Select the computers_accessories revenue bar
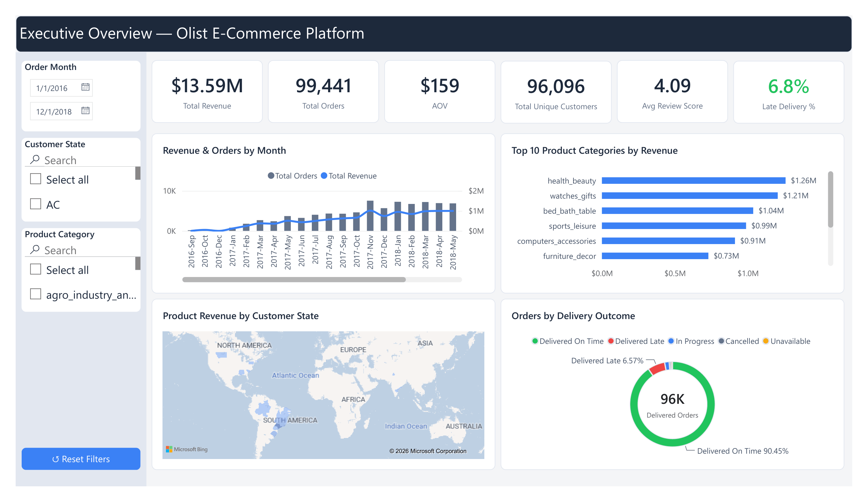 (x=668, y=241)
